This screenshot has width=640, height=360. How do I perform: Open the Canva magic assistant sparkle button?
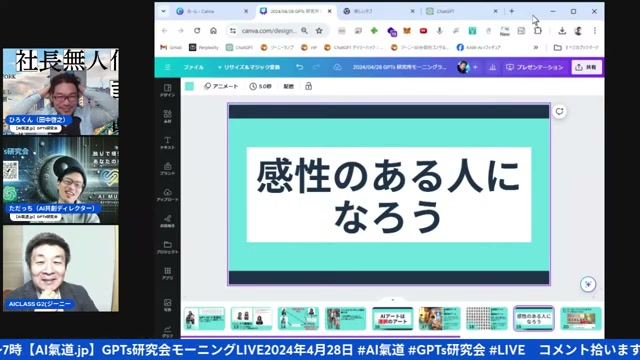click(588, 284)
